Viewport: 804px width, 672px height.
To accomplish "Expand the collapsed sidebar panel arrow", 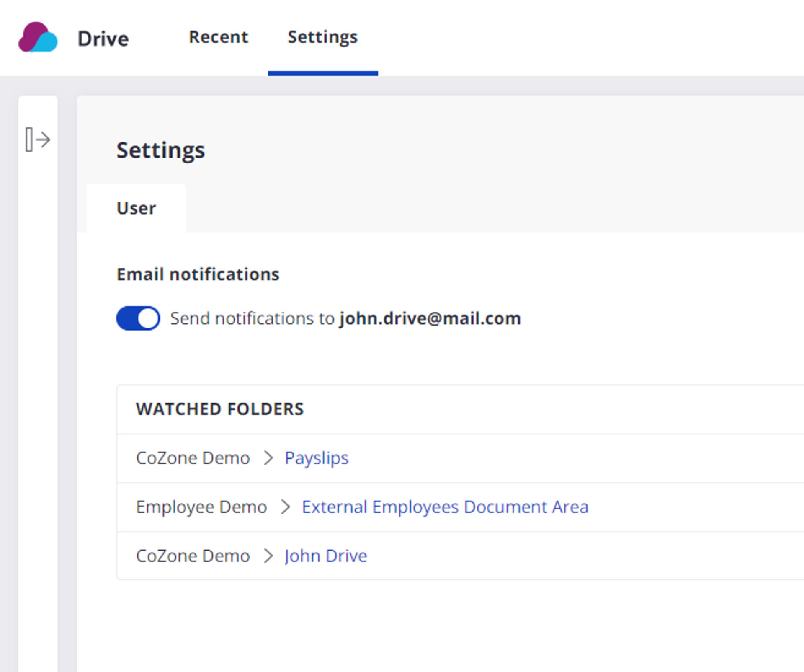I will (38, 139).
